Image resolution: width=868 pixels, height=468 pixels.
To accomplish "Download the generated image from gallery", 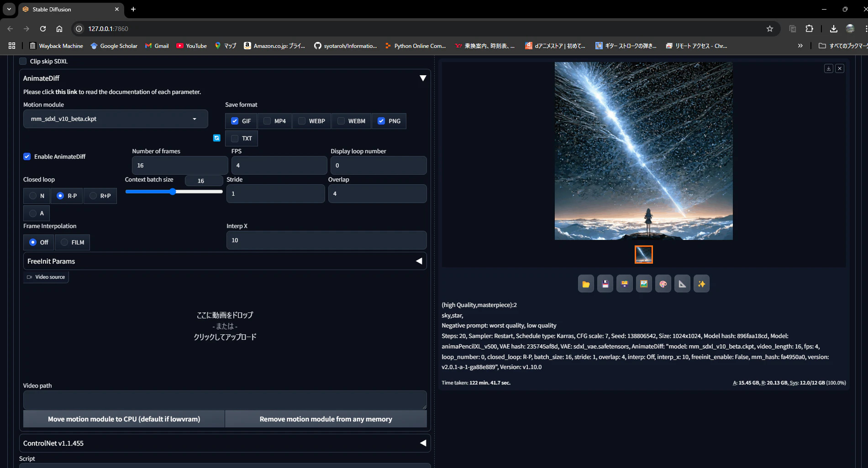I will click(x=829, y=68).
